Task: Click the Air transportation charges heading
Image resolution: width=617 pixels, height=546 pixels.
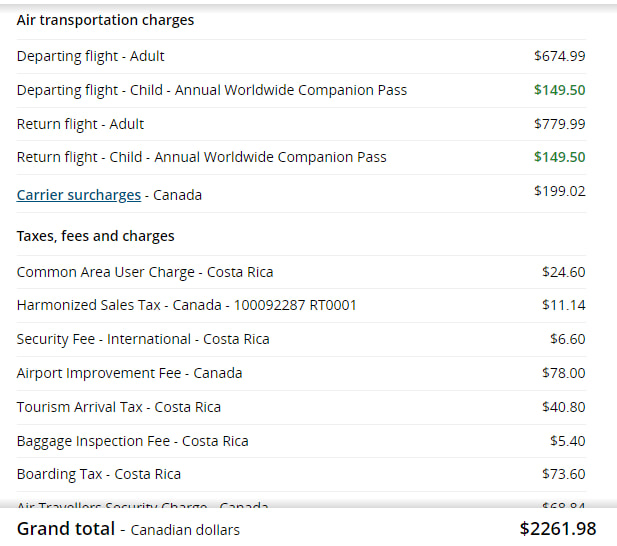Action: 105,20
